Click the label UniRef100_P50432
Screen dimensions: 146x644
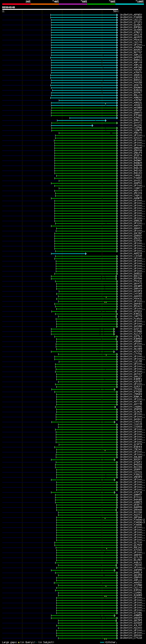(131, 281)
